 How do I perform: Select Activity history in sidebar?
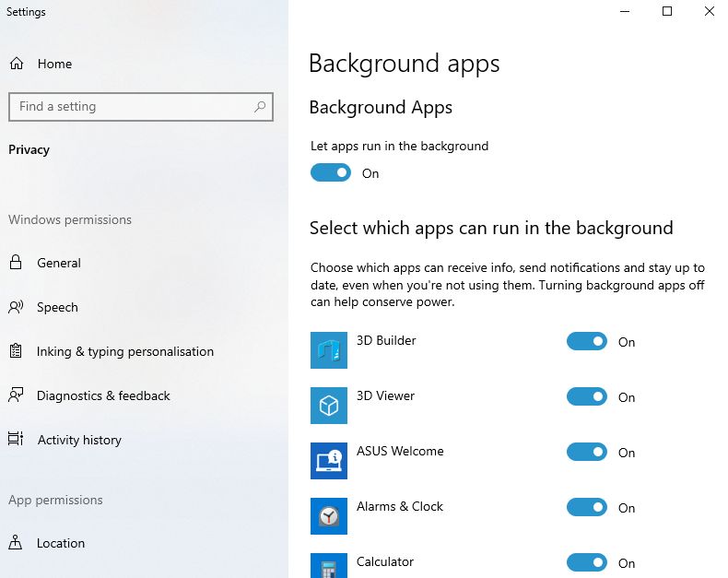(x=79, y=440)
